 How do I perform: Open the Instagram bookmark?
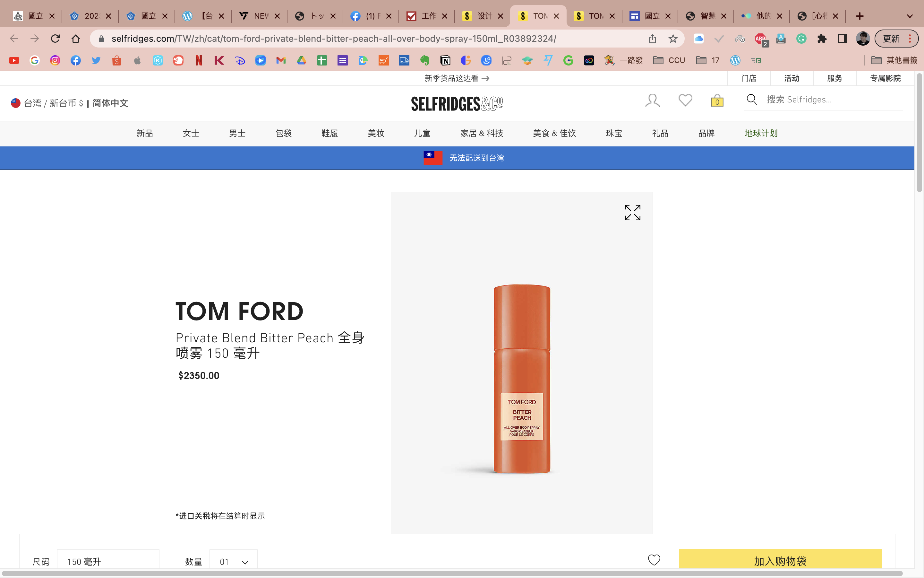[56, 60]
